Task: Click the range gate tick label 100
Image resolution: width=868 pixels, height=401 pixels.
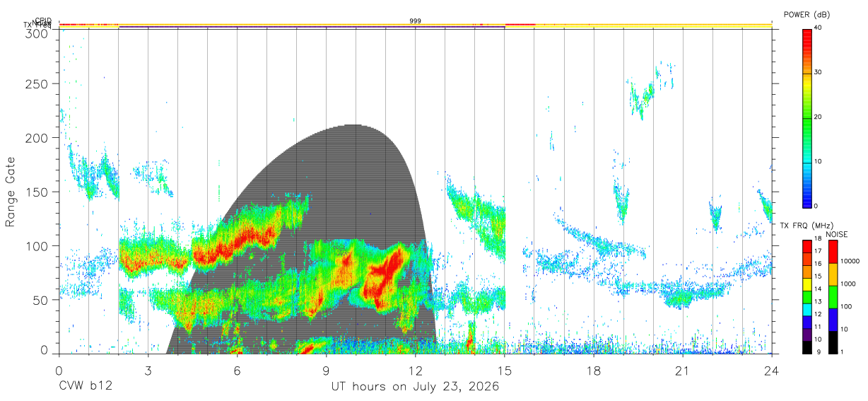Action: pyautogui.click(x=37, y=245)
